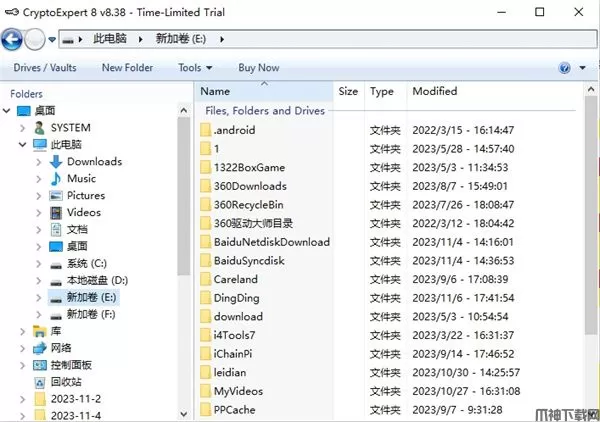The width and height of the screenshot is (600, 422).
Task: Open the navigation history dropdown arrow
Action: coord(52,39)
